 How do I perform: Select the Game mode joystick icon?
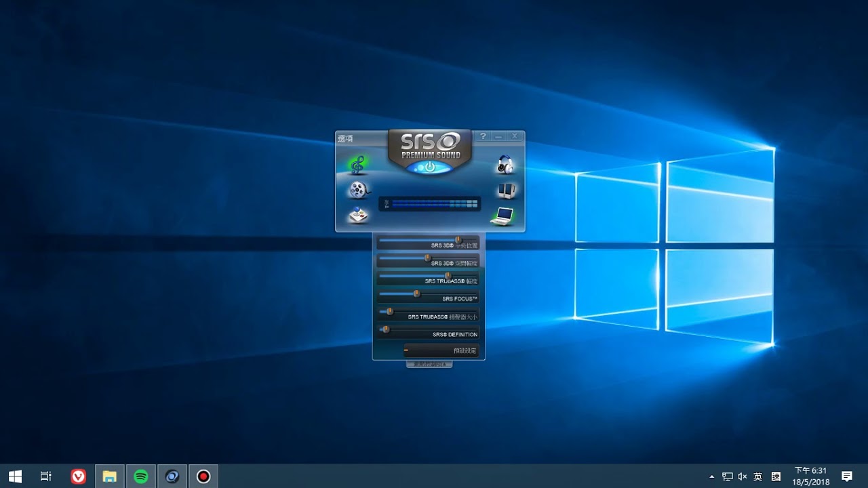point(358,216)
